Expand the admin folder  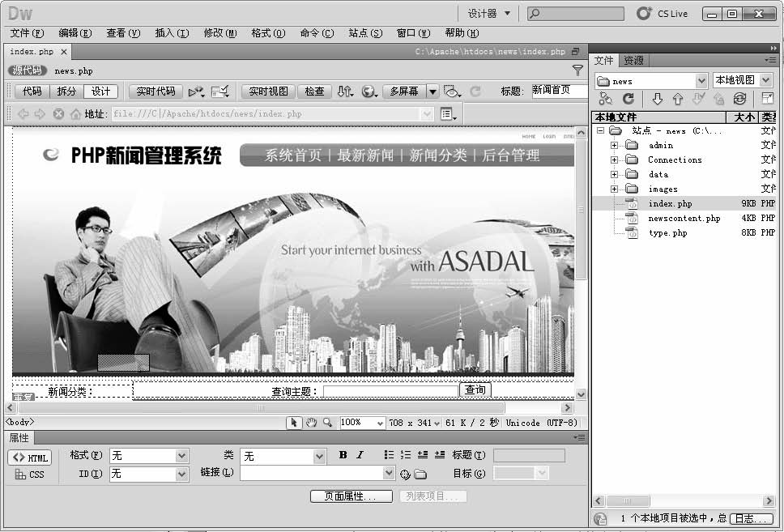tap(614, 146)
